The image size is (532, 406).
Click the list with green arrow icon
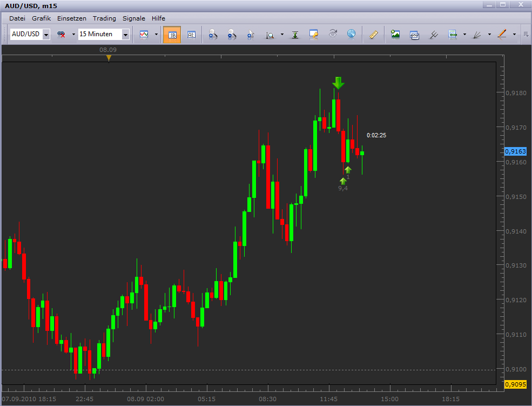pyautogui.click(x=453, y=34)
